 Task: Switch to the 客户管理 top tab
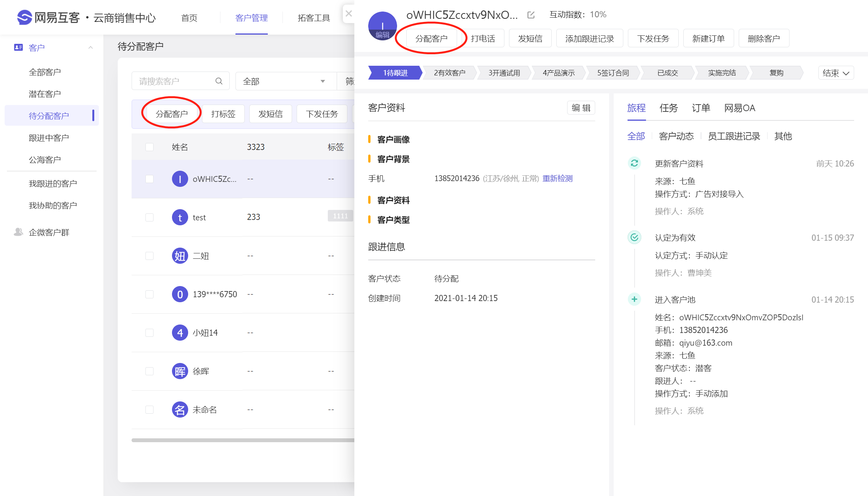point(251,18)
